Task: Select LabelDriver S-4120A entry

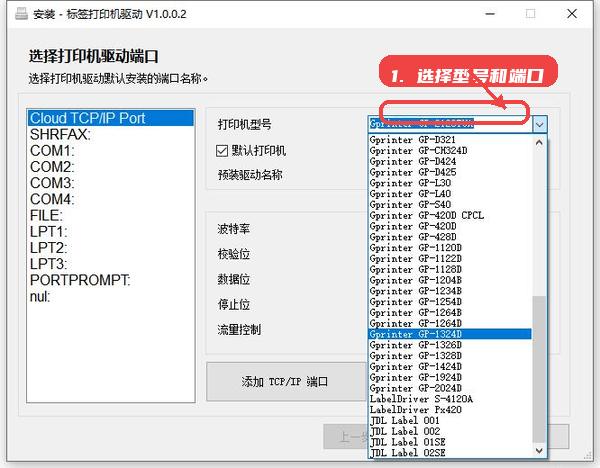Action: coord(450,399)
